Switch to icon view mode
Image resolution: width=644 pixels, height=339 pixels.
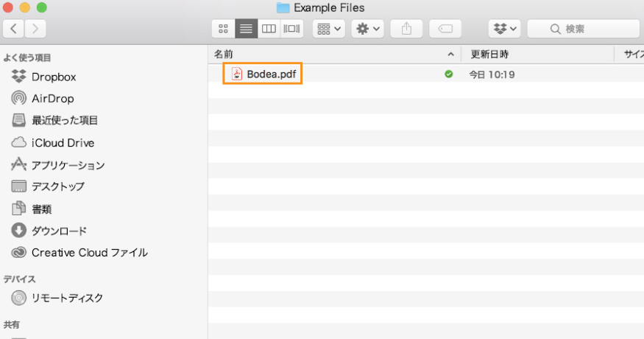pos(224,29)
